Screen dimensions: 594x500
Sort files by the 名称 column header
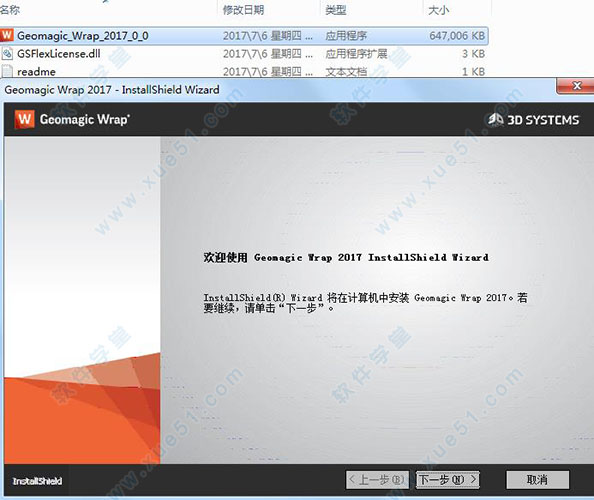10,10
